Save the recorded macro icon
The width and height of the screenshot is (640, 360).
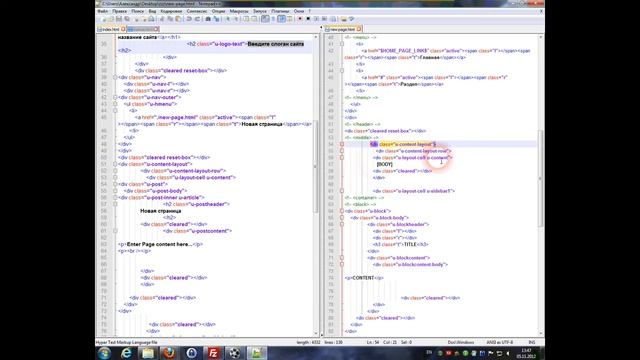(333, 19)
